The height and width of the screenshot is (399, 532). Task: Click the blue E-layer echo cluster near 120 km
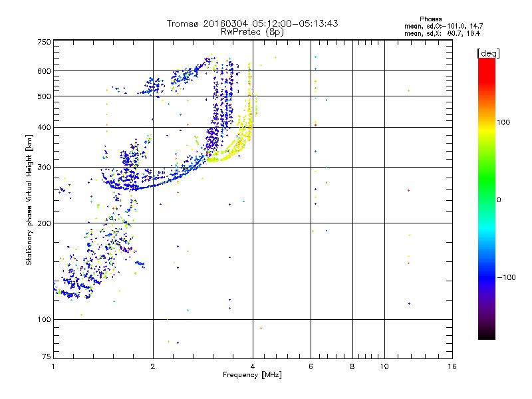pyautogui.click(x=73, y=293)
